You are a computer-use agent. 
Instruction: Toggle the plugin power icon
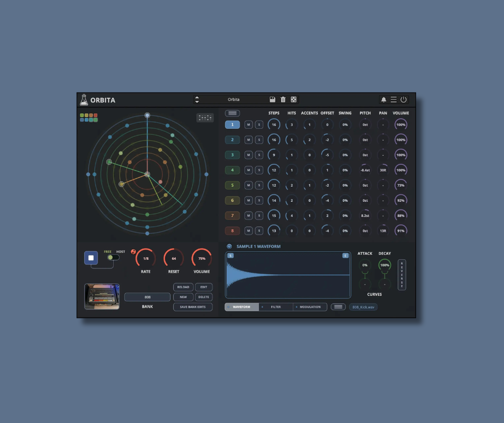coord(403,100)
